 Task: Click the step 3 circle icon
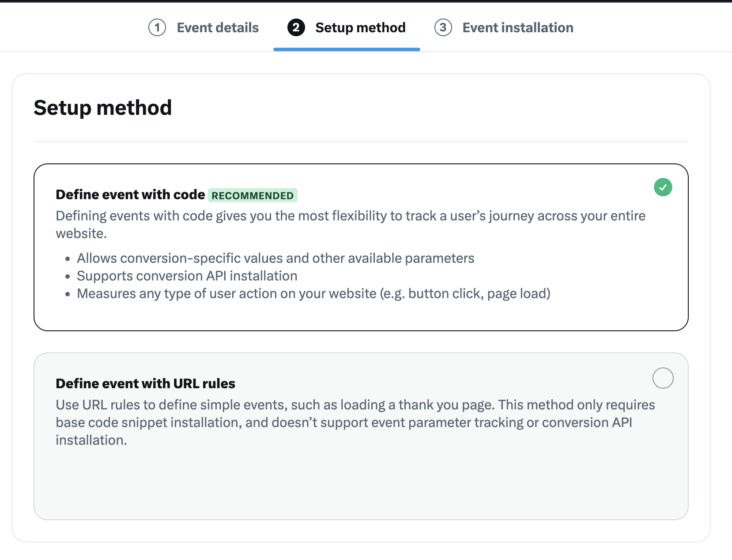443,27
